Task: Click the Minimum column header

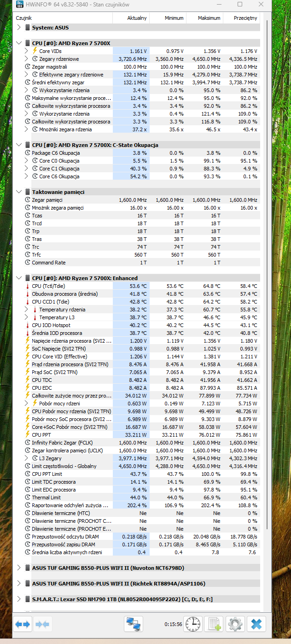Action: point(168,18)
